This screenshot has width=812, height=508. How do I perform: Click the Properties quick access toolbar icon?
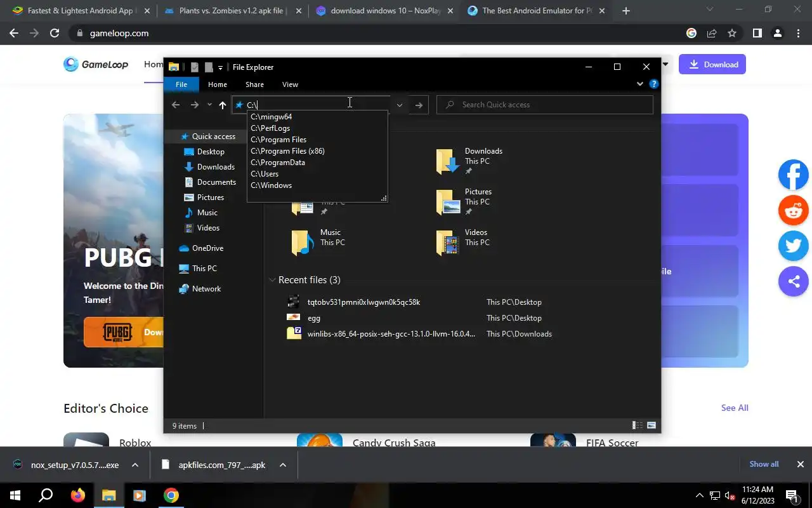(194, 67)
